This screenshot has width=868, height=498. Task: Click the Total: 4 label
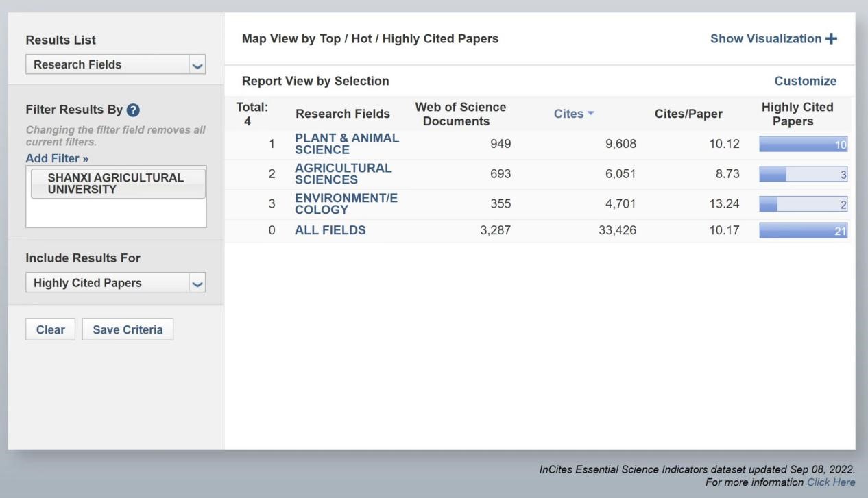coord(252,114)
